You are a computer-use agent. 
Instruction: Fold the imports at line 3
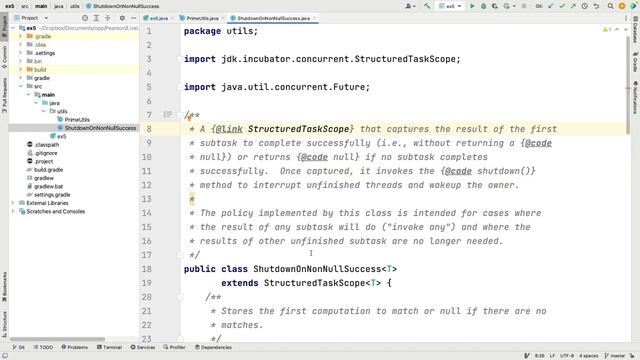click(180, 59)
